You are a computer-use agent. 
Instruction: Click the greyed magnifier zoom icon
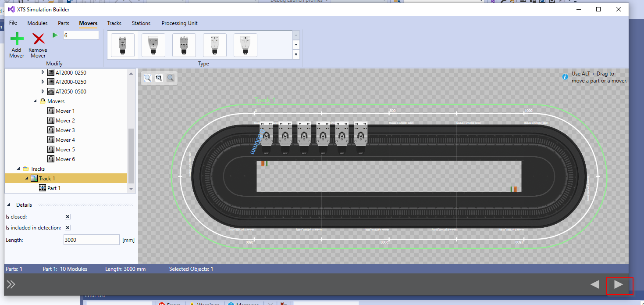171,78
